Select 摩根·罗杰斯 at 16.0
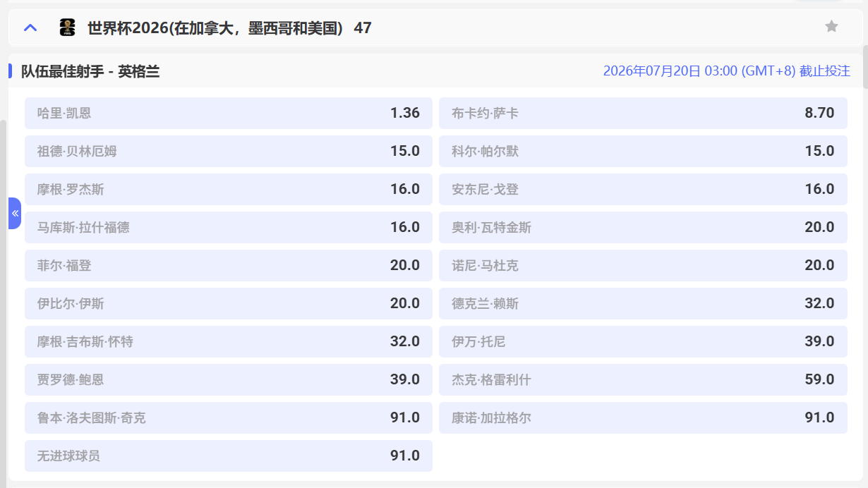This screenshot has width=868, height=488. pos(228,189)
